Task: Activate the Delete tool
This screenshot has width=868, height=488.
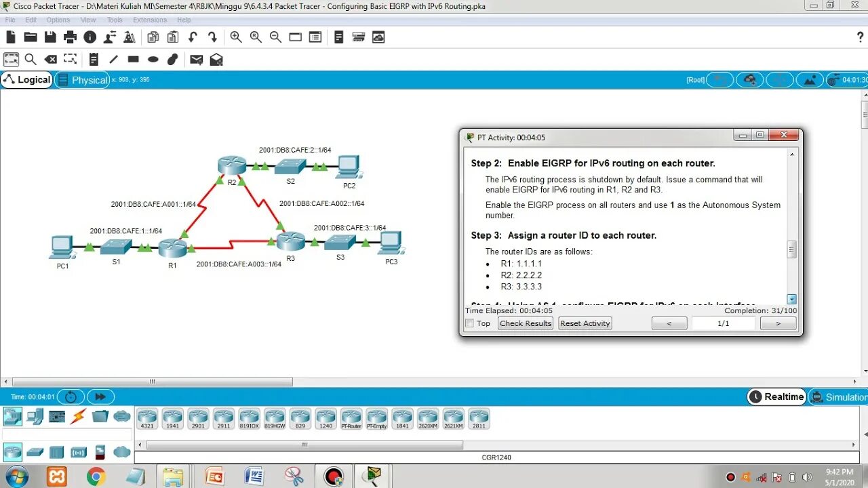Action: (x=50, y=60)
